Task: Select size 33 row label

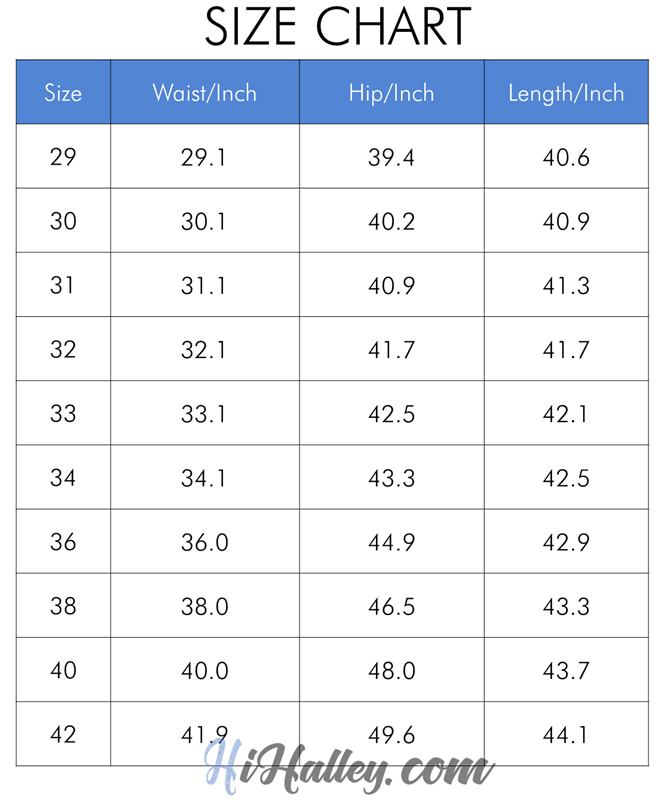Action: pos(63,413)
